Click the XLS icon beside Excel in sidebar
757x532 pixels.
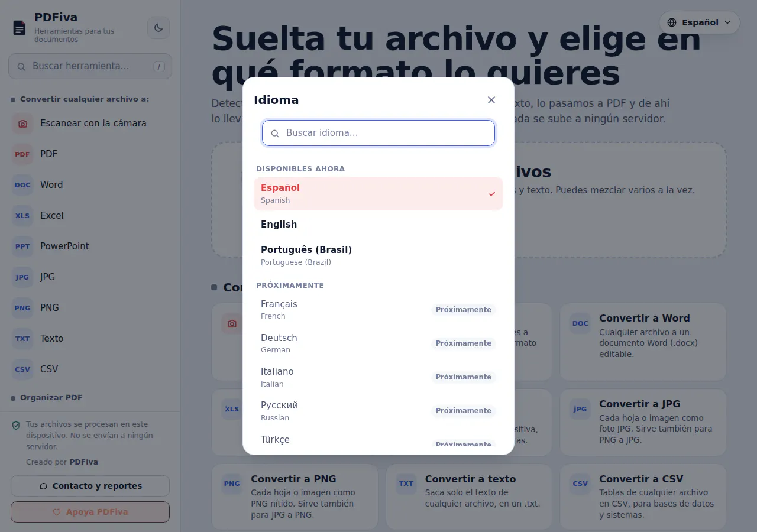coord(22,216)
